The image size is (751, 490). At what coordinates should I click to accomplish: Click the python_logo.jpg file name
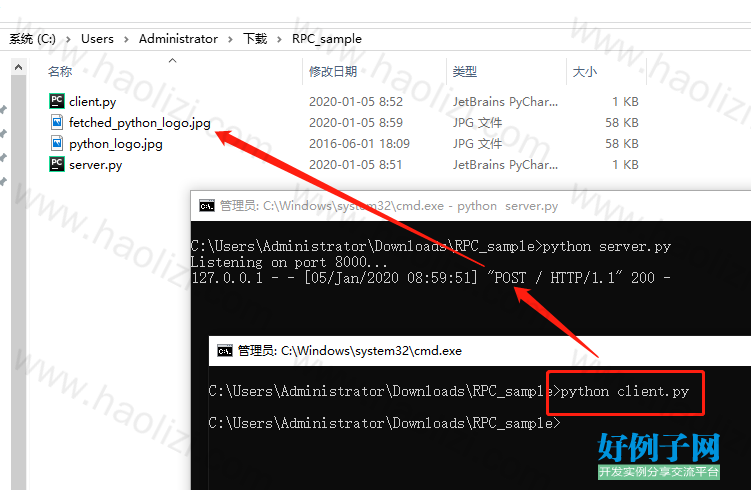tap(115, 144)
